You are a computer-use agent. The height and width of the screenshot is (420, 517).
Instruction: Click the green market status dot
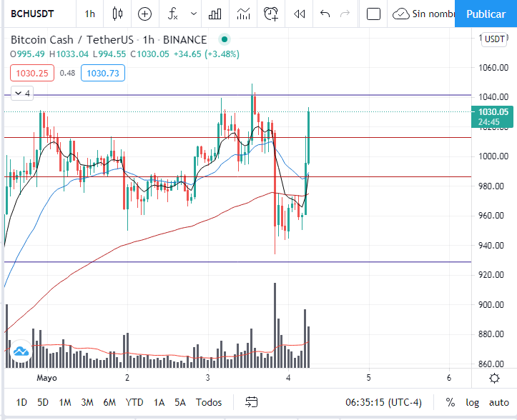225,39
